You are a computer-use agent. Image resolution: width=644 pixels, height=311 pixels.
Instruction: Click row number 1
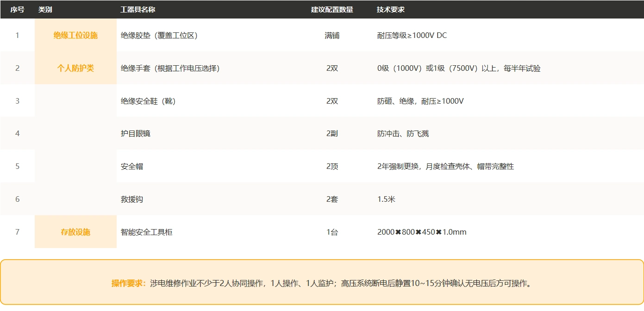pyautogui.click(x=18, y=35)
